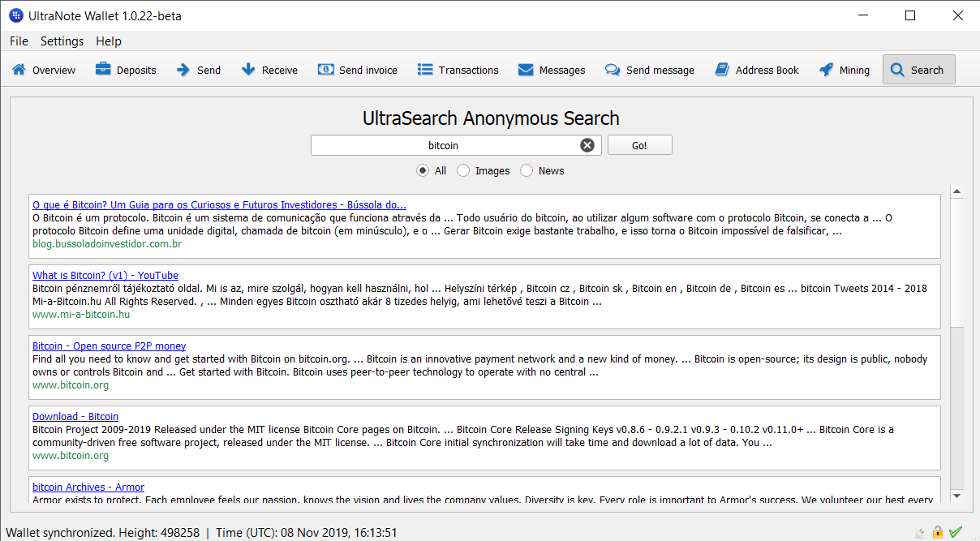Open the Messages page

point(552,70)
